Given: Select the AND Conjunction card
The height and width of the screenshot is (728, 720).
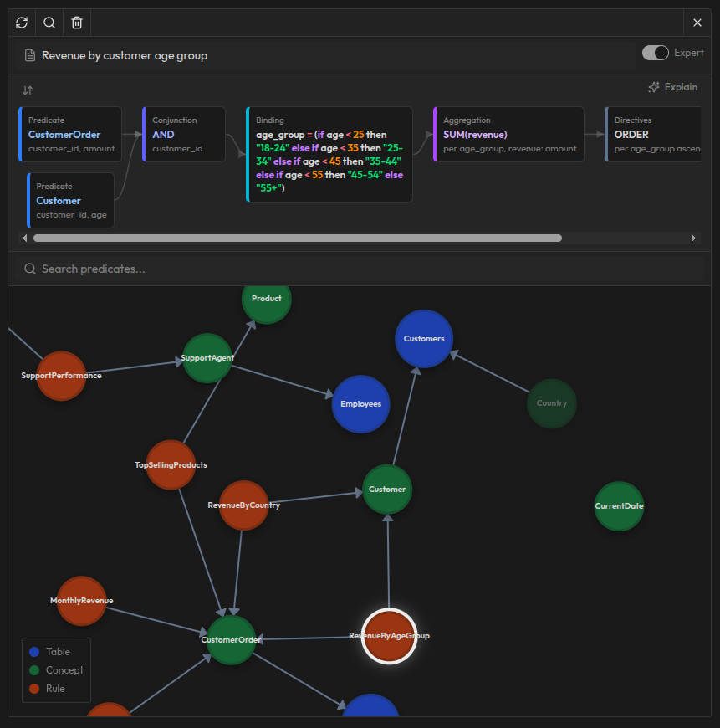Looking at the screenshot, I should point(184,134).
